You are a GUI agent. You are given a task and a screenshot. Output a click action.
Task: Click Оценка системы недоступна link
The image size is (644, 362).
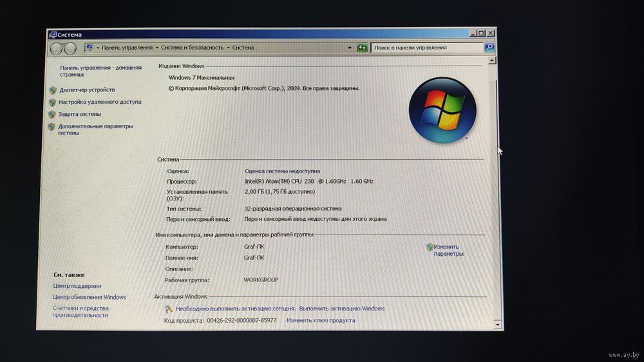pos(282,171)
